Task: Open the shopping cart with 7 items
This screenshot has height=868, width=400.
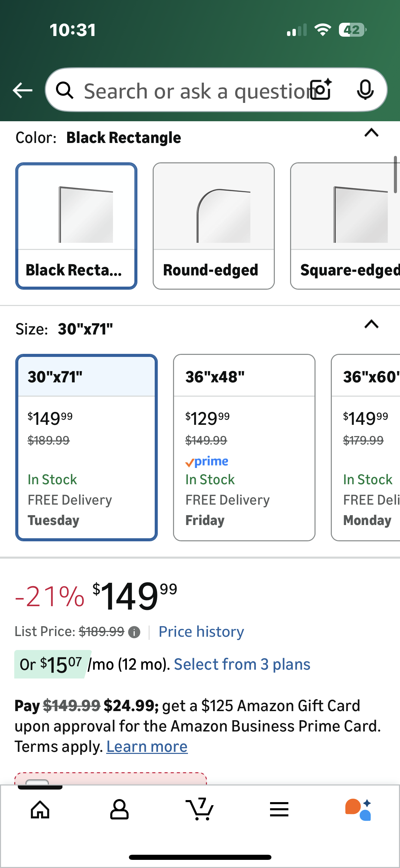Action: coord(199,810)
